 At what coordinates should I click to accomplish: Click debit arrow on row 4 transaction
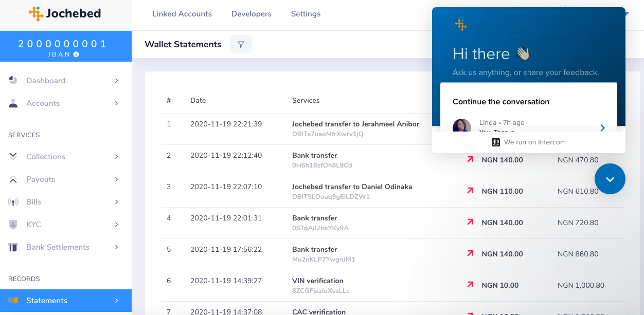tap(470, 222)
